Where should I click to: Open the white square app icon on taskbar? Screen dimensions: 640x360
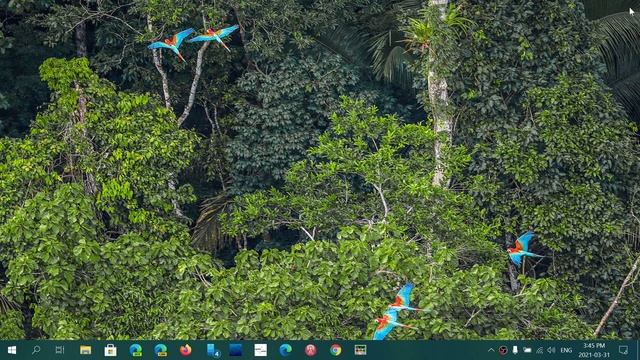(x=260, y=350)
